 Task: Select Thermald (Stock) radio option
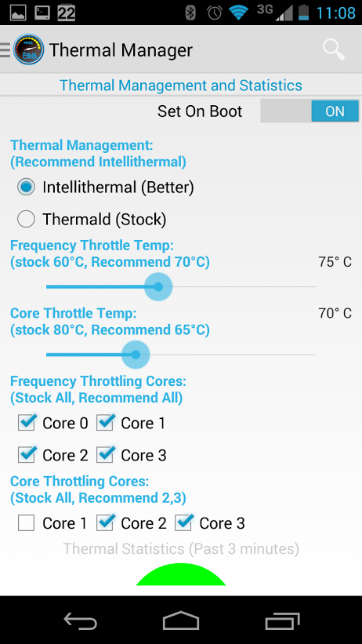(92, 220)
